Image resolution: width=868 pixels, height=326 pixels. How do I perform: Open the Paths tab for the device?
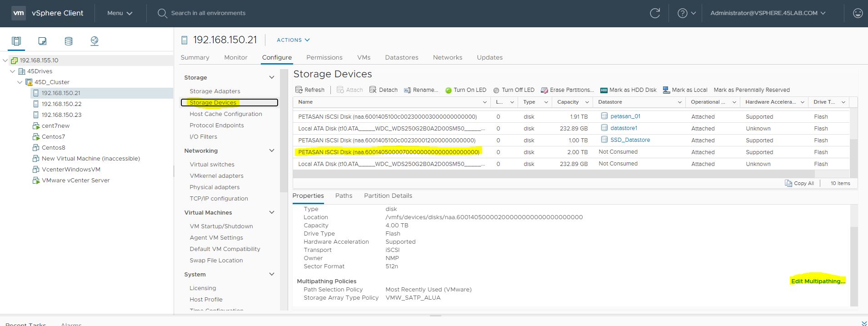pos(344,196)
